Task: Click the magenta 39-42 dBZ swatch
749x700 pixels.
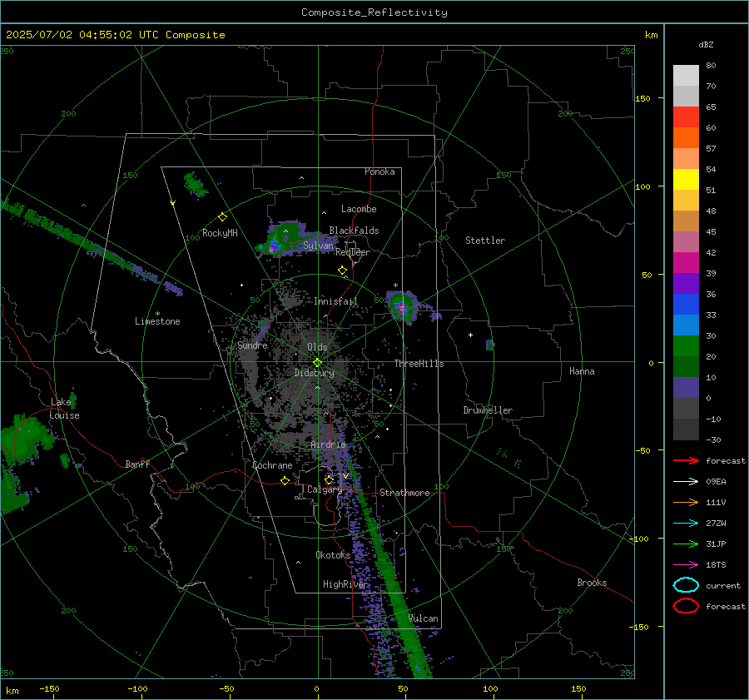Action: 686,263
